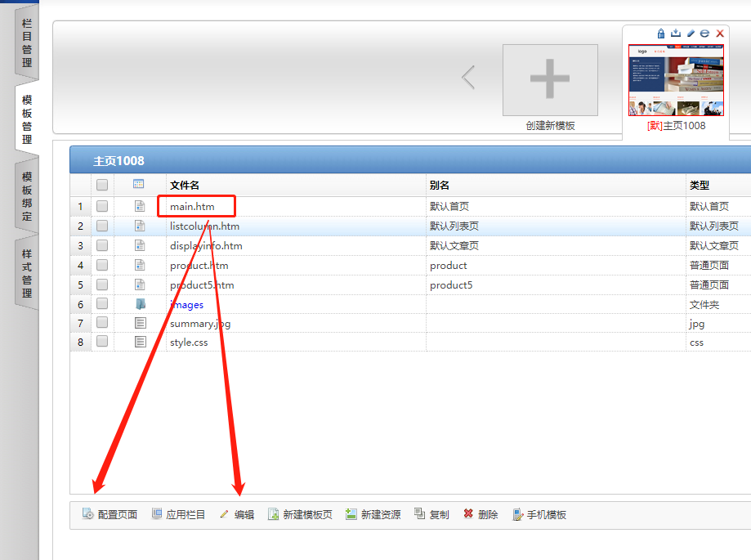Check the checkbox on the main.htm row

[101, 206]
